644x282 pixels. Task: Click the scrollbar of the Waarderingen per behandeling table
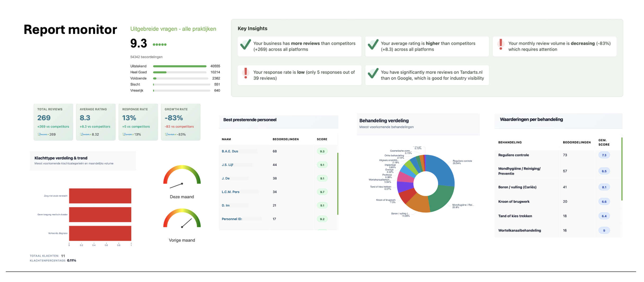pyautogui.click(x=622, y=169)
